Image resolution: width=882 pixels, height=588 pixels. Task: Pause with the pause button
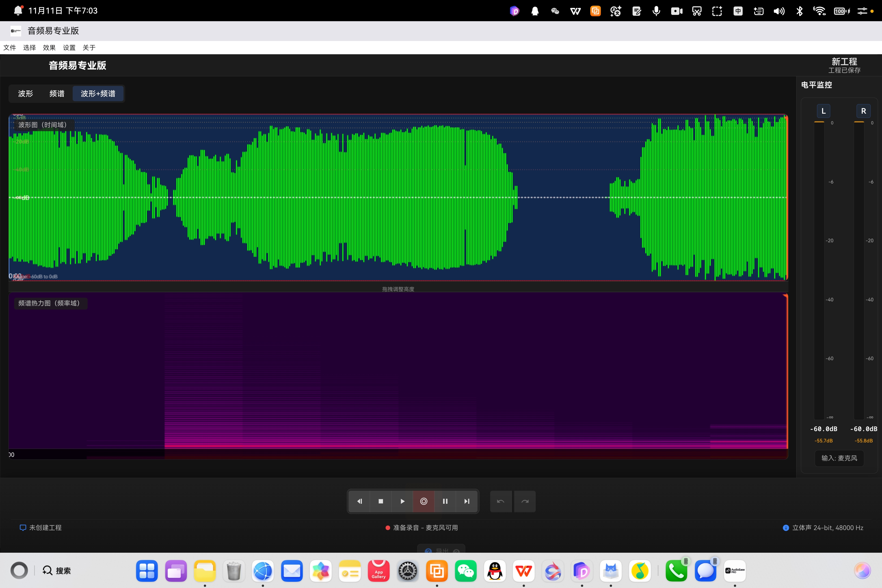tap(445, 501)
